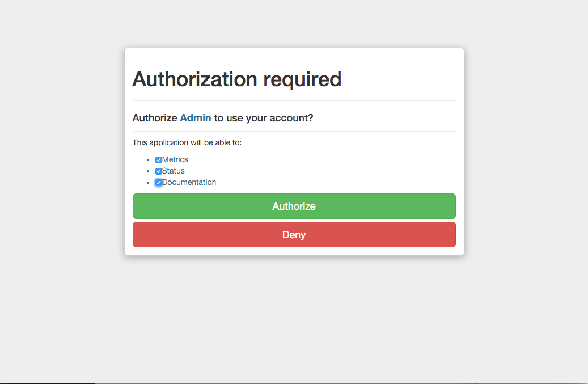Click the 'to use your account?' text
Viewport: 588px width, 384px height.
tap(264, 118)
